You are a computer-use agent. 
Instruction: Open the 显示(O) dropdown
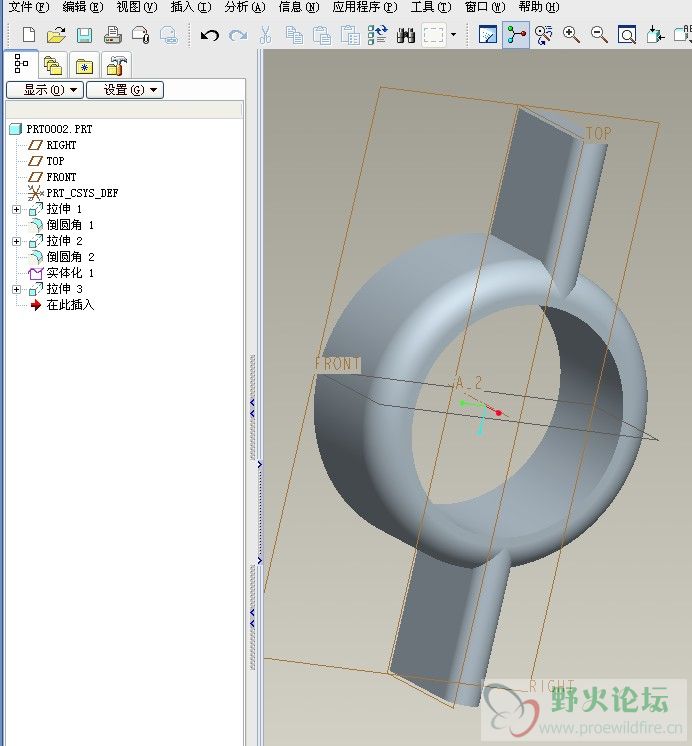[45, 90]
